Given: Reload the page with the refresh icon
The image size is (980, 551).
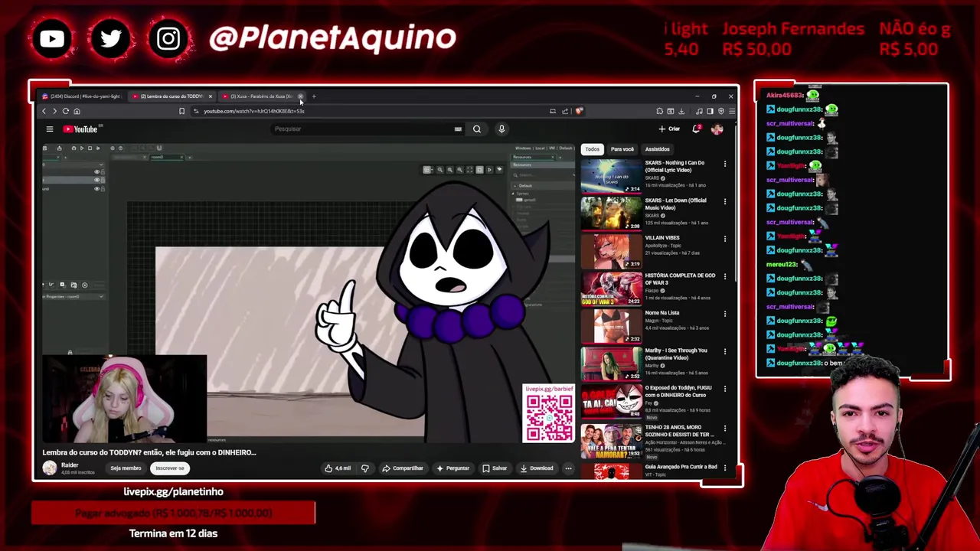Looking at the screenshot, I should (x=65, y=112).
